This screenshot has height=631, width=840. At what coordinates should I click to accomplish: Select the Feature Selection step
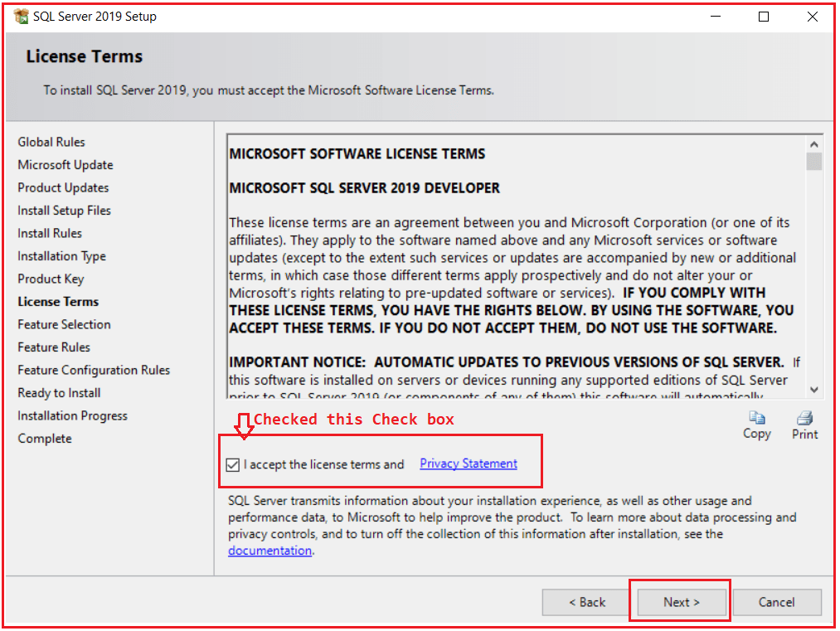pos(65,324)
